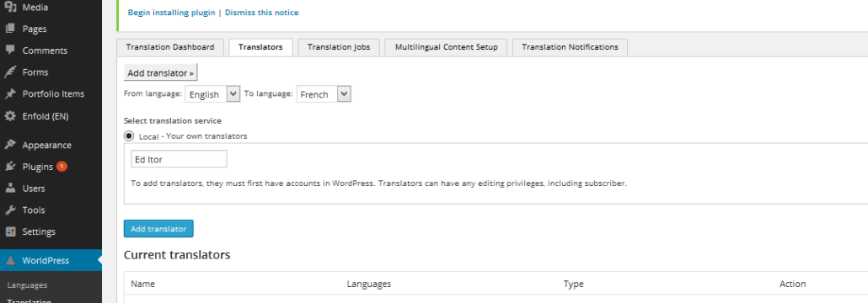Click the Comments speech bubble icon

tap(10, 50)
